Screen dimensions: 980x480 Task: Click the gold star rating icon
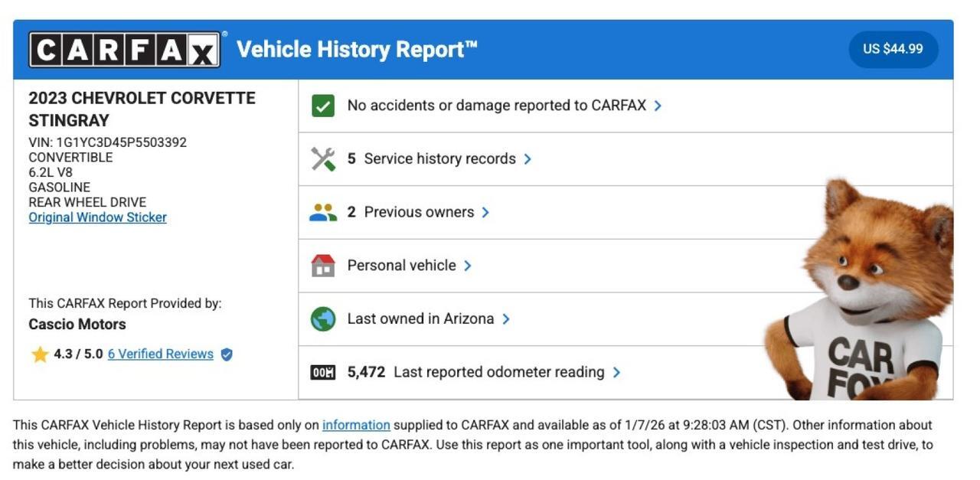[40, 354]
